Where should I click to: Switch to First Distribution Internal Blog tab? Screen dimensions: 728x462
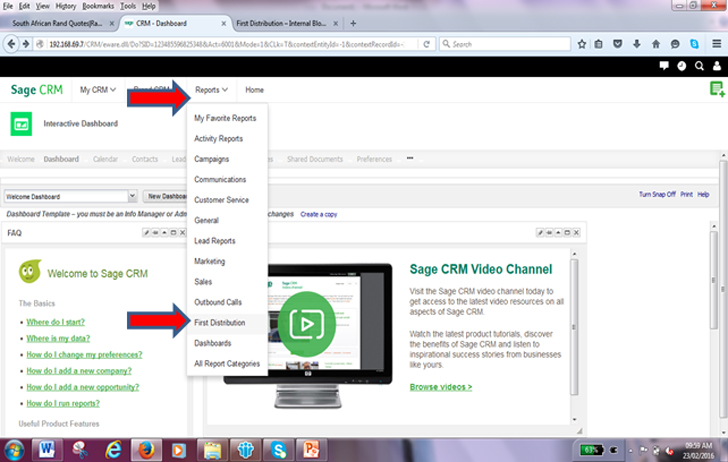point(281,23)
